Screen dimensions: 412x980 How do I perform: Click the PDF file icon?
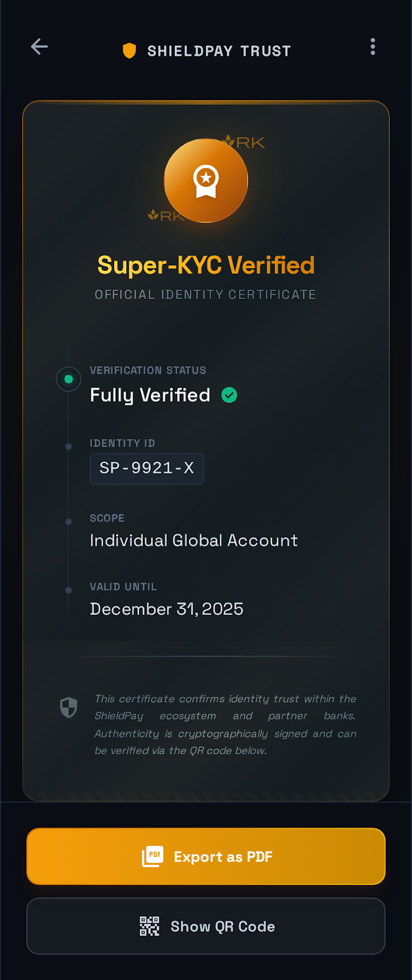pyautogui.click(x=153, y=856)
